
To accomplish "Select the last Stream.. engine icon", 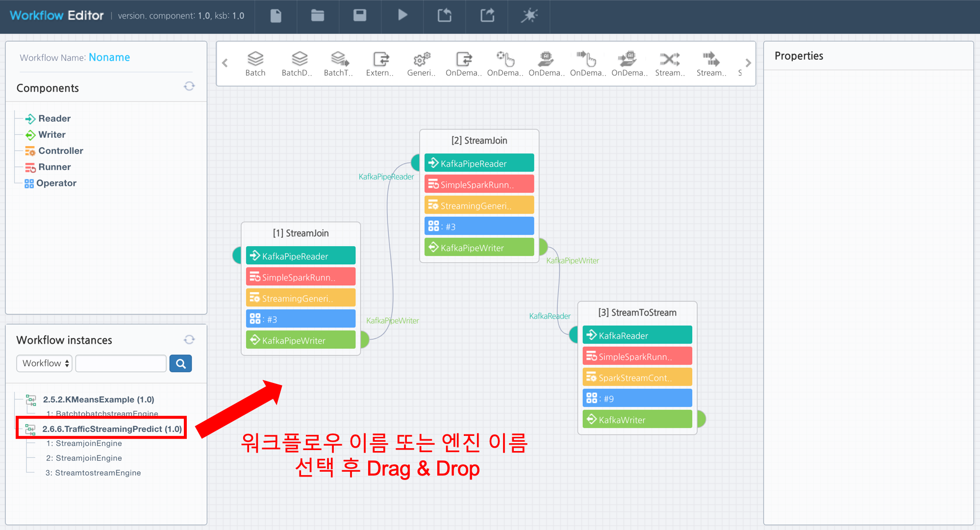I will [x=711, y=64].
